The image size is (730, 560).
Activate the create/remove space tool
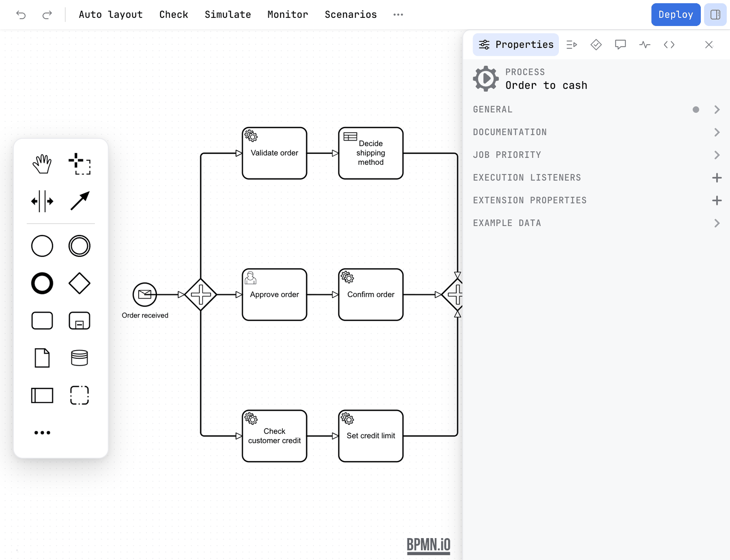(42, 201)
